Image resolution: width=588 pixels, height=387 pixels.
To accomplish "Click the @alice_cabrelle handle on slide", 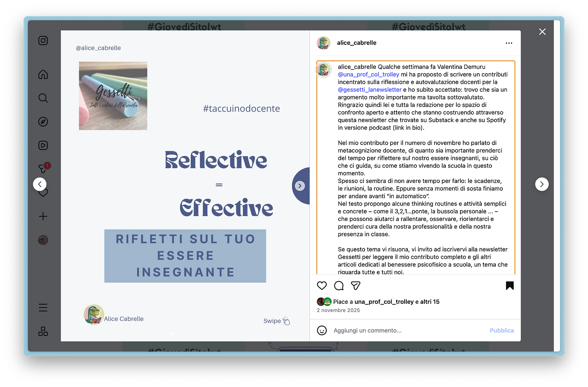I will click(99, 48).
